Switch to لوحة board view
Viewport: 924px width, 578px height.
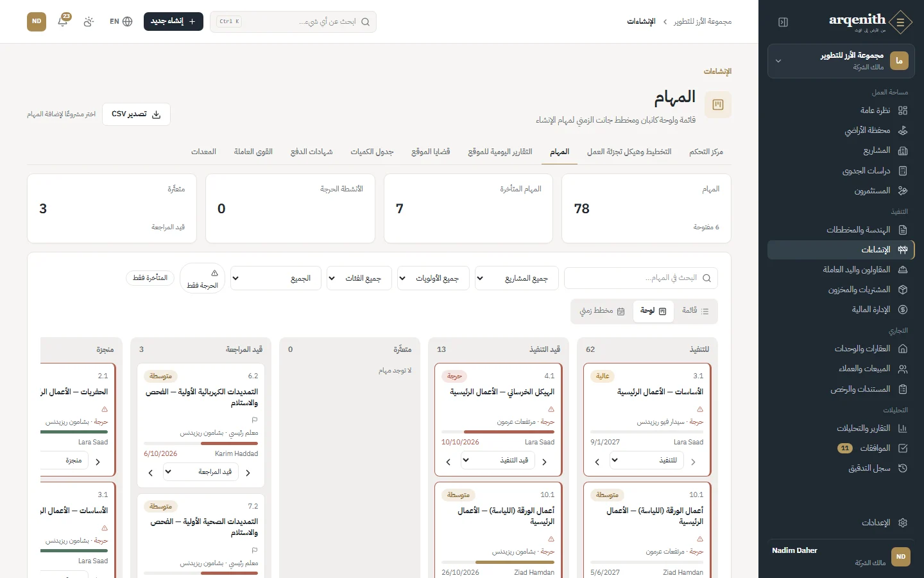coord(653,311)
